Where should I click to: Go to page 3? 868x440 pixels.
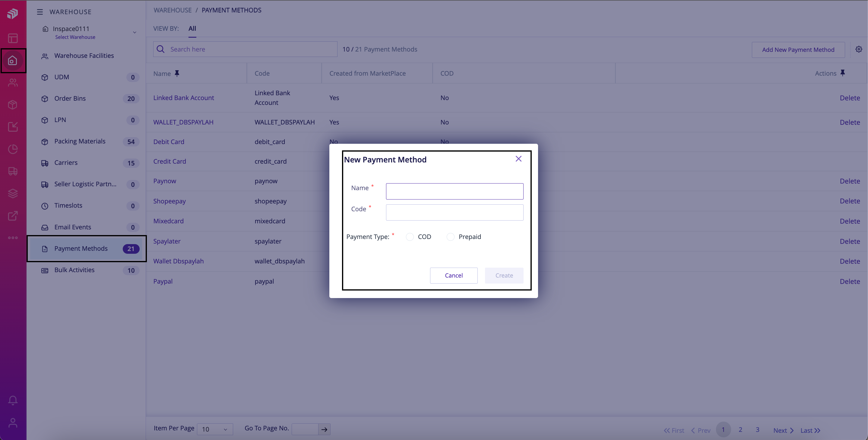(758, 429)
